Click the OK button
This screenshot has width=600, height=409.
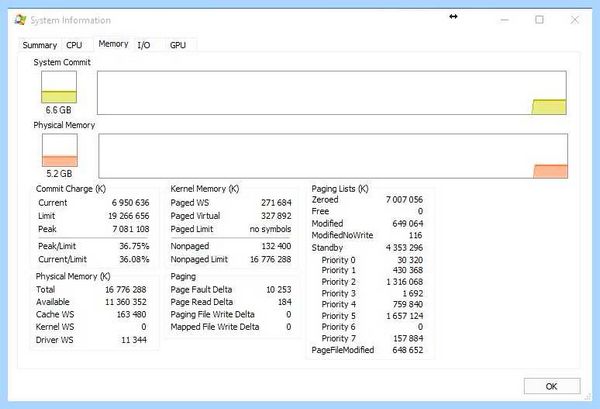552,386
